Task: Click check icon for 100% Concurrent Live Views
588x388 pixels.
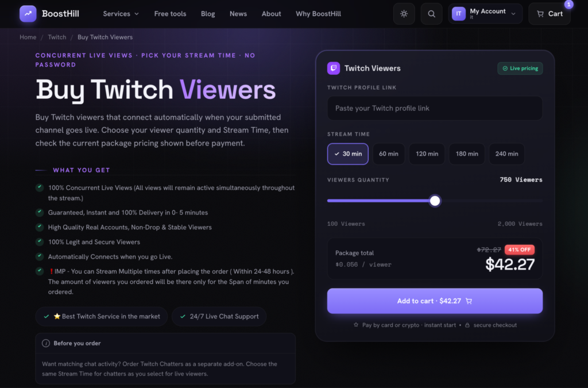Action: (x=40, y=187)
